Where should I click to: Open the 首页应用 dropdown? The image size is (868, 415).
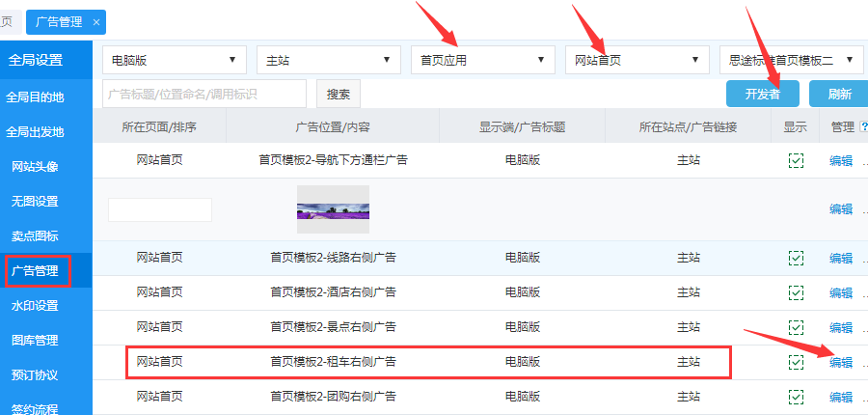pos(483,60)
